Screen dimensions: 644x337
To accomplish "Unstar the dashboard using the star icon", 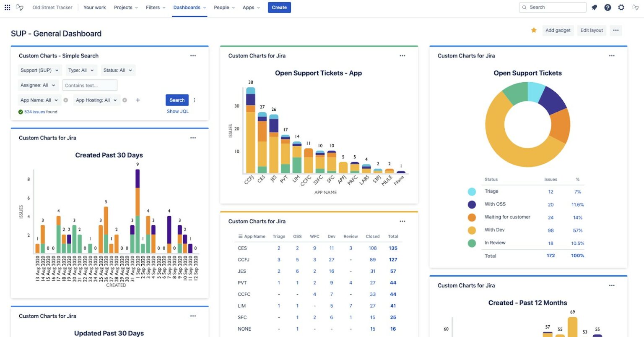I will click(x=534, y=30).
